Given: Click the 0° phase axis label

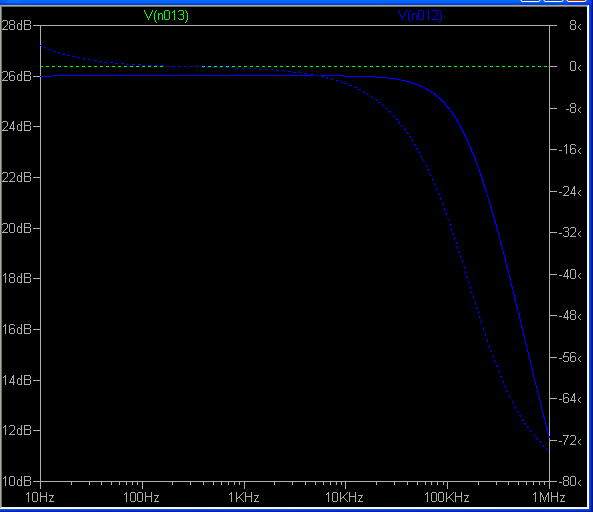Looking at the screenshot, I should (575, 67).
